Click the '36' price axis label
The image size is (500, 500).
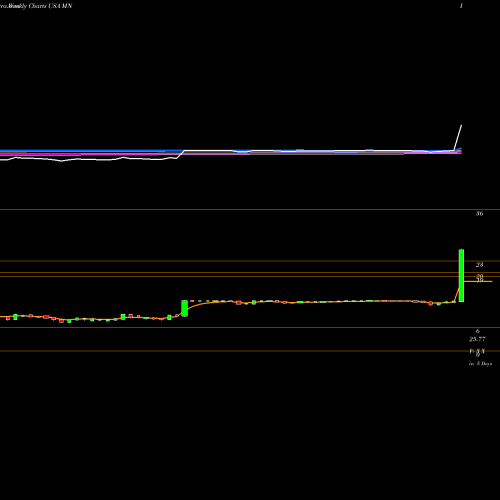point(479,214)
